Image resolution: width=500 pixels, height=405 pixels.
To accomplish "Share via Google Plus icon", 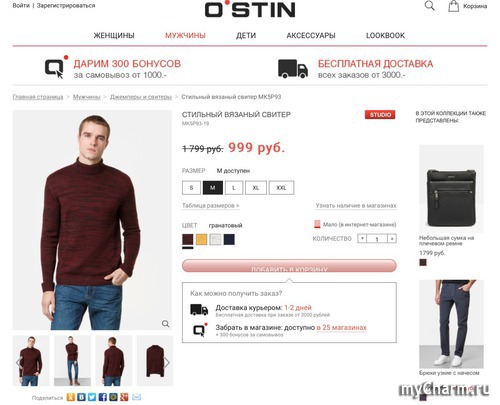I will (124, 397).
